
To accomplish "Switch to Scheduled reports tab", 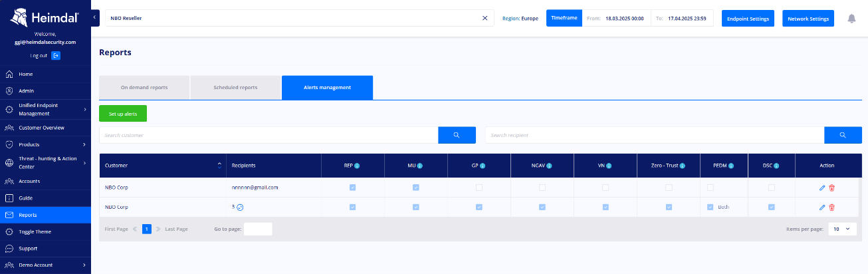I will tap(235, 87).
